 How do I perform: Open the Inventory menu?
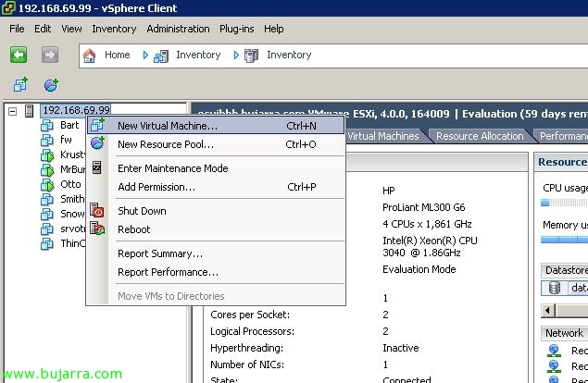point(114,29)
